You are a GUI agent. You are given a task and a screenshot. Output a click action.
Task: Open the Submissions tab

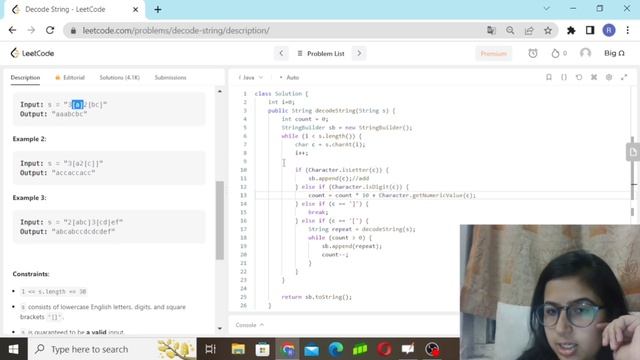pyautogui.click(x=170, y=78)
